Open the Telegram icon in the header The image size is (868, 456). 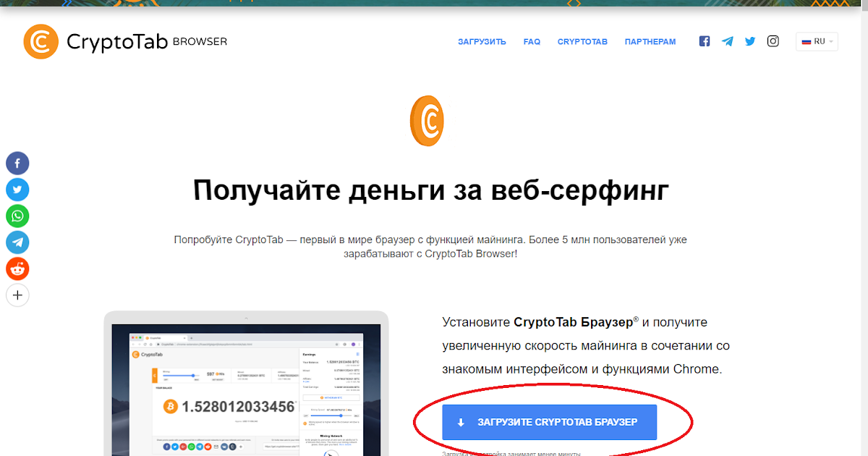[727, 41]
